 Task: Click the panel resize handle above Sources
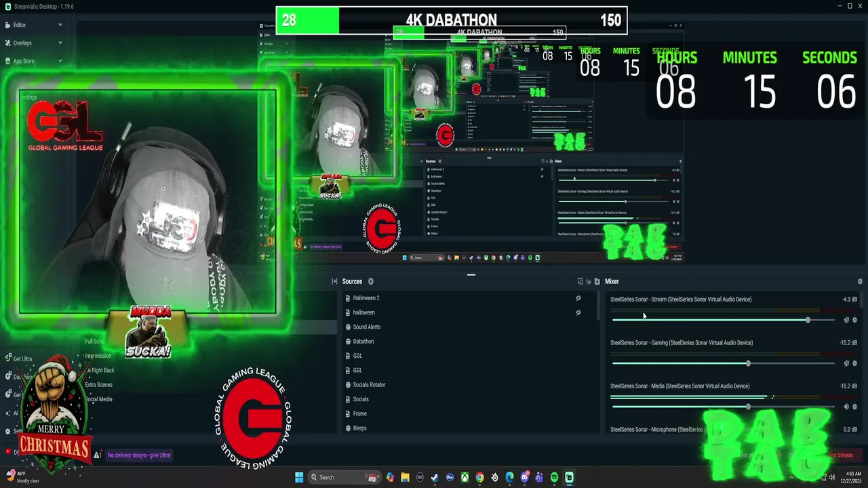tap(471, 274)
